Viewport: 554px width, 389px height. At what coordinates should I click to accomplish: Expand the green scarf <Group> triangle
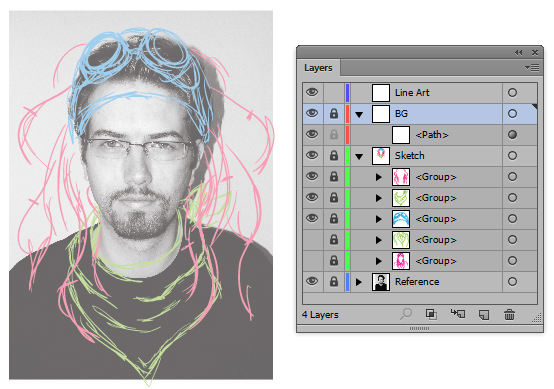click(x=378, y=198)
